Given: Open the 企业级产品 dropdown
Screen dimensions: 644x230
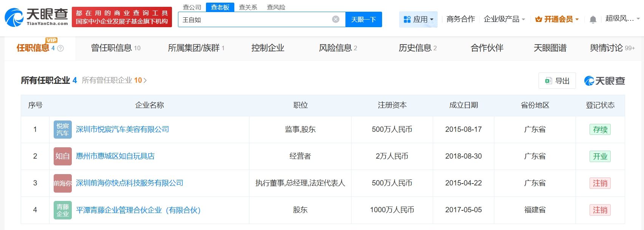Looking at the screenshot, I should point(504,19).
